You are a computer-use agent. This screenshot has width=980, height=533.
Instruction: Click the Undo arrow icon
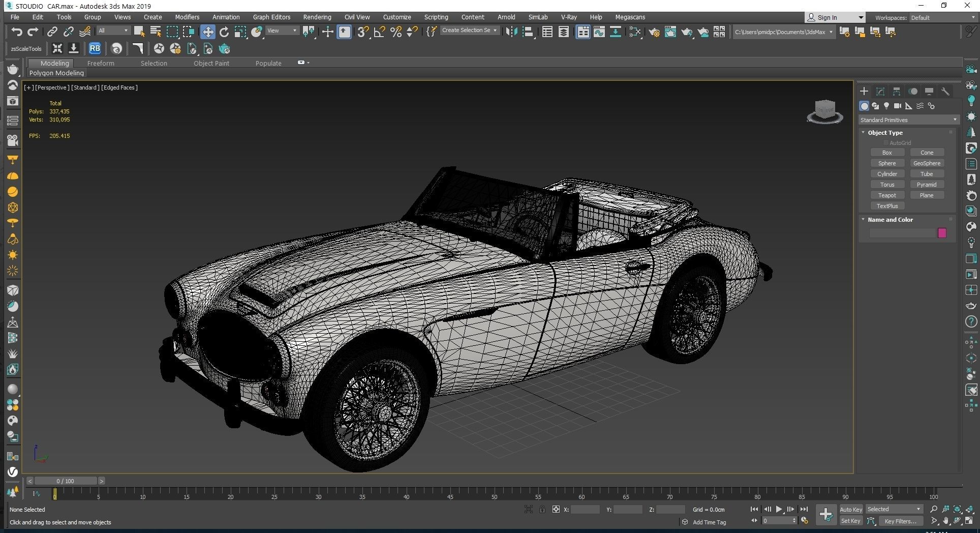click(17, 32)
